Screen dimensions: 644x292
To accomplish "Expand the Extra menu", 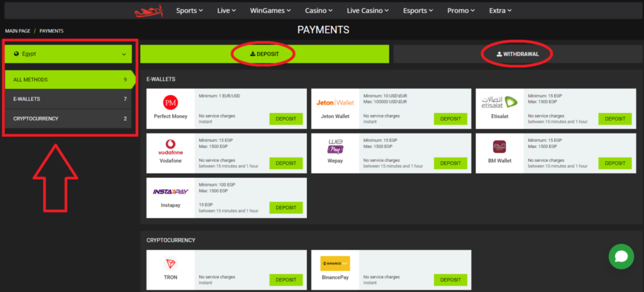I will pos(501,11).
